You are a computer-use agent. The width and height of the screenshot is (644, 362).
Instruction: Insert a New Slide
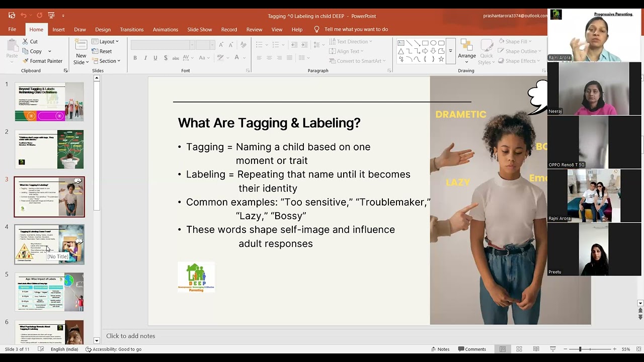80,52
